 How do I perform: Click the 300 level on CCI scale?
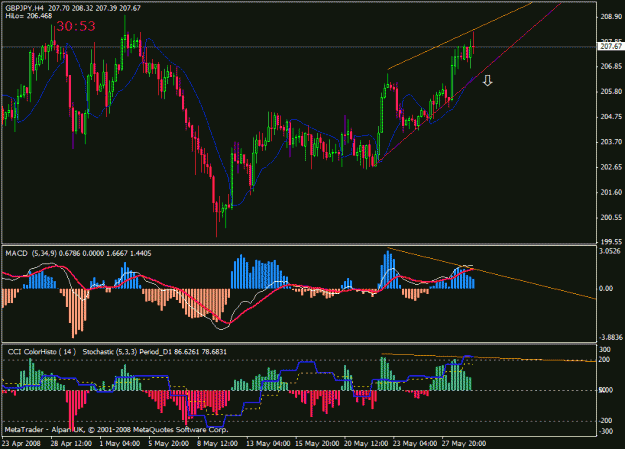[x=605, y=350]
